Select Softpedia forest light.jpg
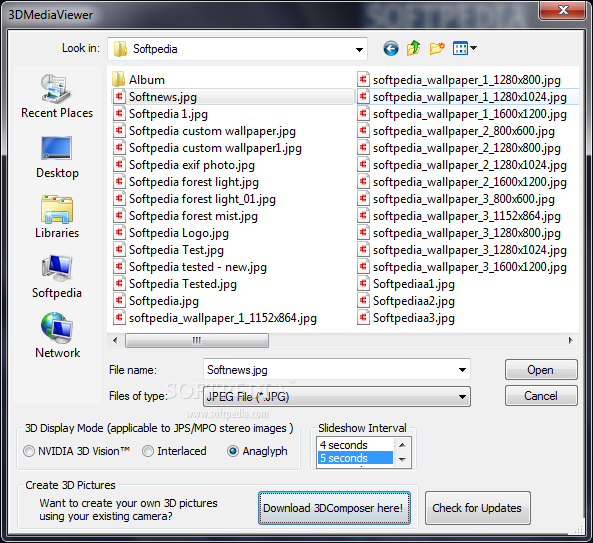Image resolution: width=593 pixels, height=543 pixels. 194,182
